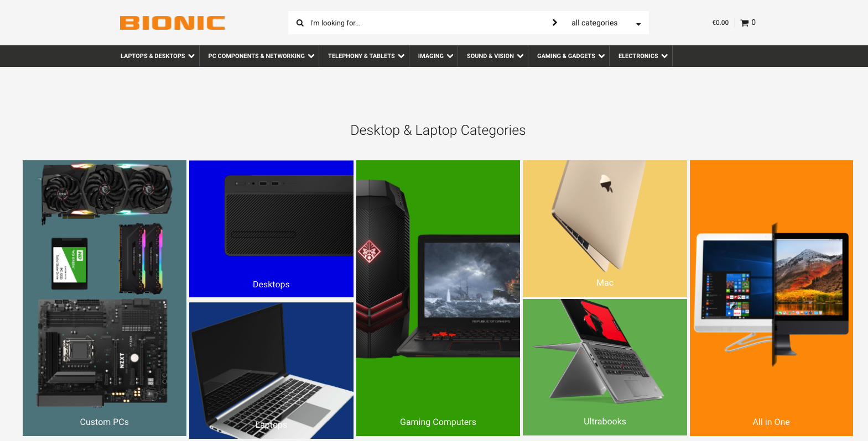Select the Gaming Computers tile
868x441 pixels.
click(438, 298)
